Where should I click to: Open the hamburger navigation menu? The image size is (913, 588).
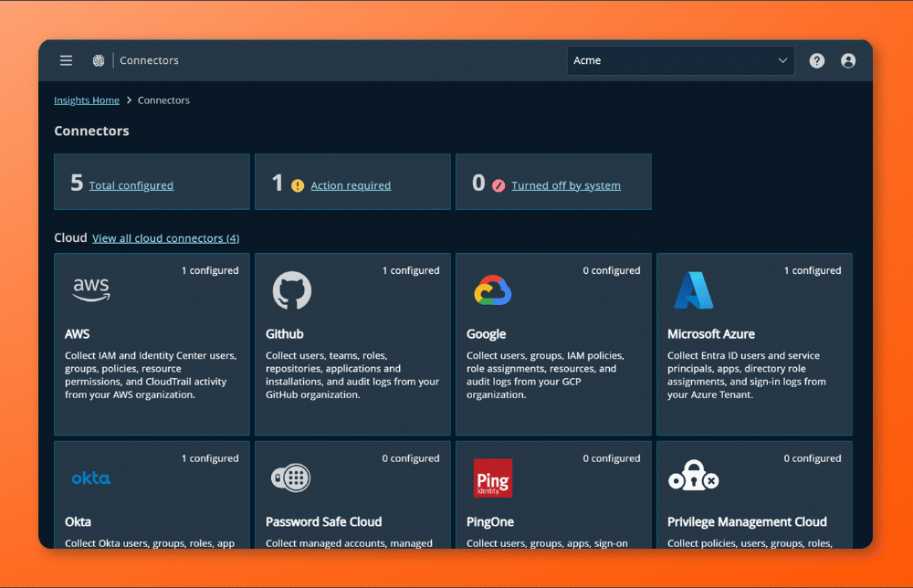point(66,60)
